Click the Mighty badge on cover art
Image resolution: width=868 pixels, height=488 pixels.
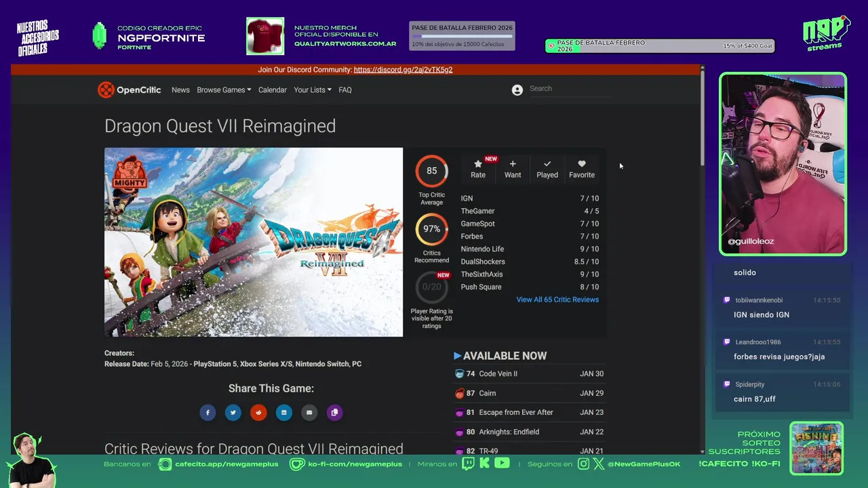click(130, 172)
